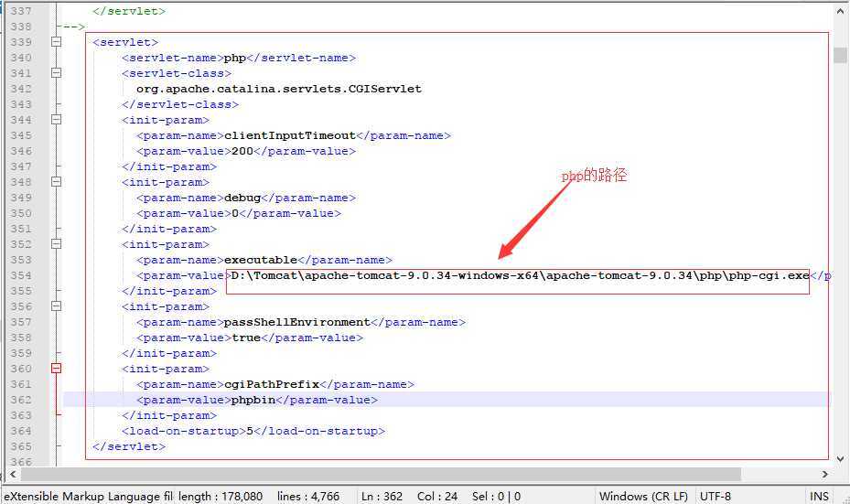Click the vertical scrollbar thumb

pos(840,55)
